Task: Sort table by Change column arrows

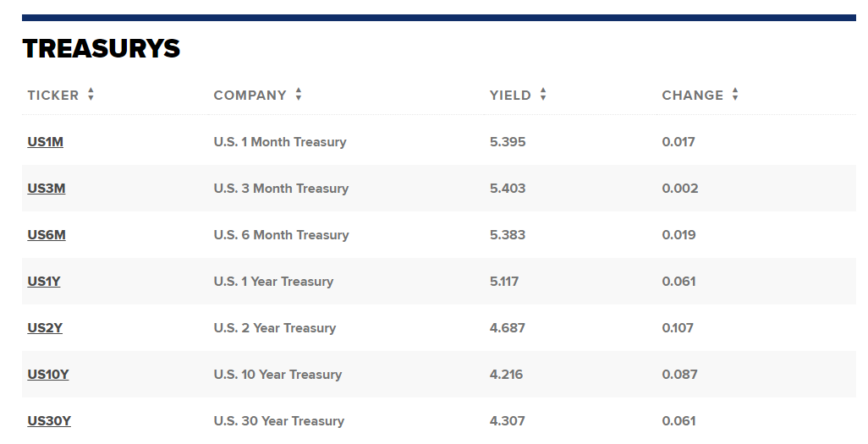Action: click(735, 96)
